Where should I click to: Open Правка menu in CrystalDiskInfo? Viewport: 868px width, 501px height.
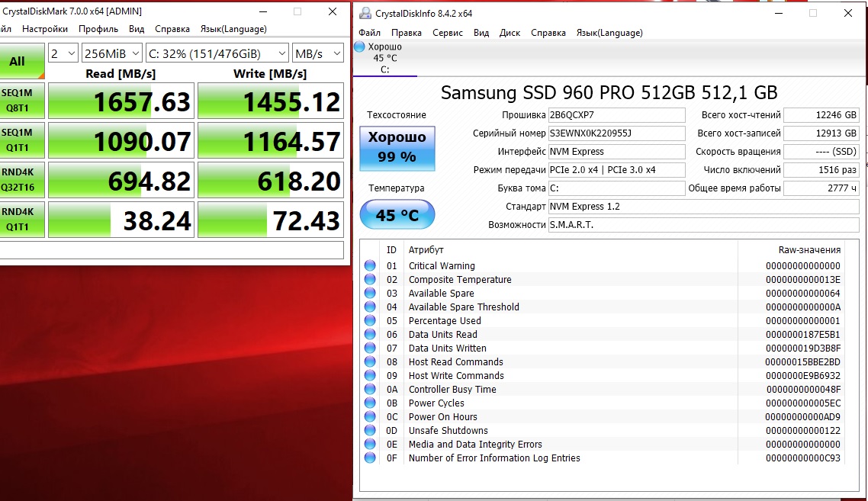[x=407, y=33]
